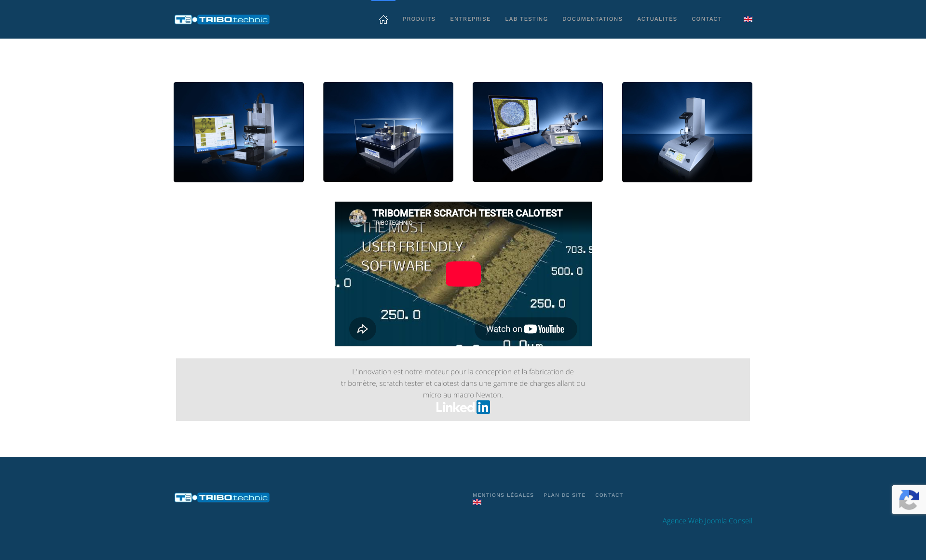This screenshot has width=926, height=560.
Task: Open the calotest with keyboard product thumbnail
Action: [538, 132]
